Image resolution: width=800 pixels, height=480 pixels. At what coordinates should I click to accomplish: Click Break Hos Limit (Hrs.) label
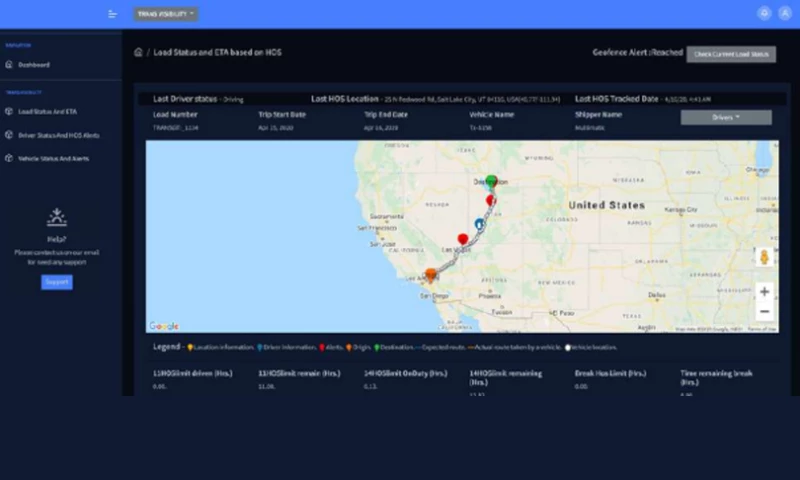[610, 373]
